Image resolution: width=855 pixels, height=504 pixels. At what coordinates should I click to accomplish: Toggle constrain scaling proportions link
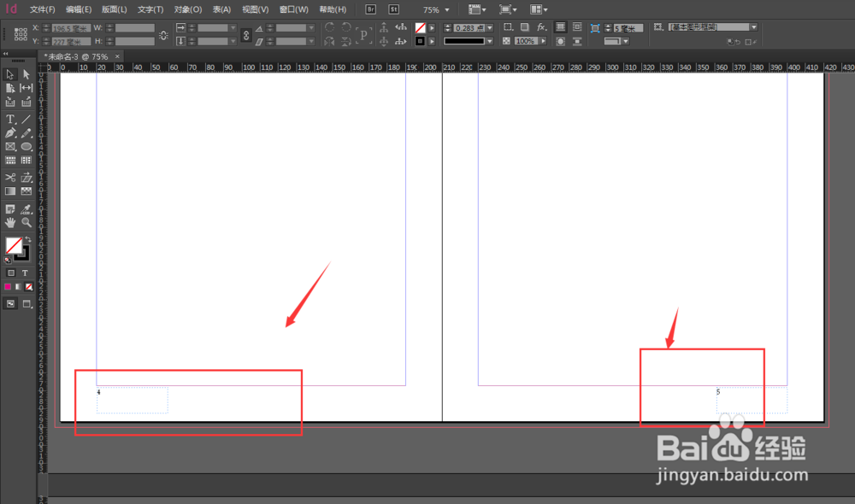click(x=246, y=35)
